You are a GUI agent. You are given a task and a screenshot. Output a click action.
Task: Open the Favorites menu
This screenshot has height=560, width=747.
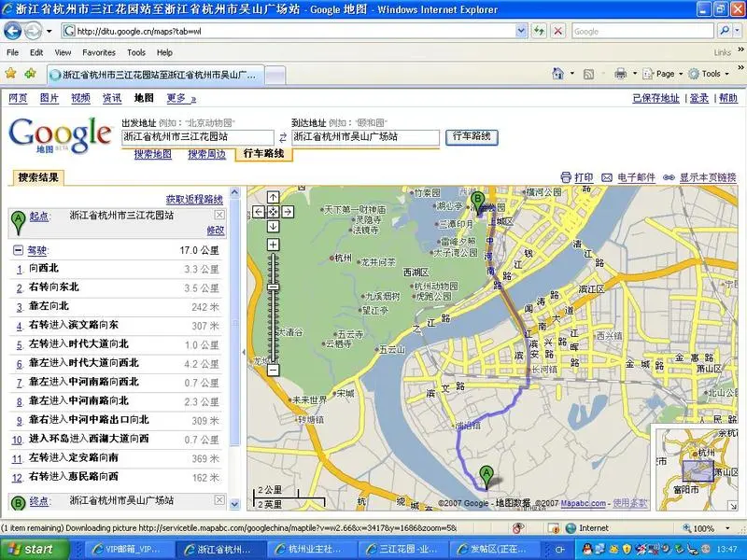click(x=99, y=52)
